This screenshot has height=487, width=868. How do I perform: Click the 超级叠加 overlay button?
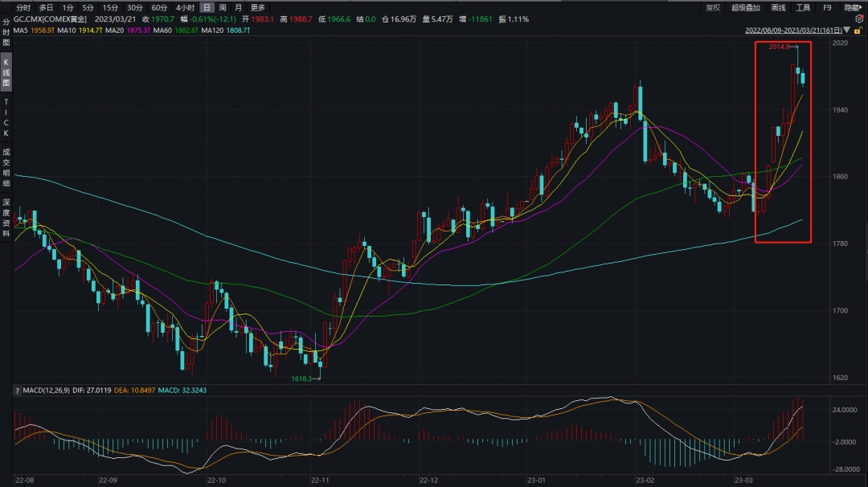[x=746, y=7]
